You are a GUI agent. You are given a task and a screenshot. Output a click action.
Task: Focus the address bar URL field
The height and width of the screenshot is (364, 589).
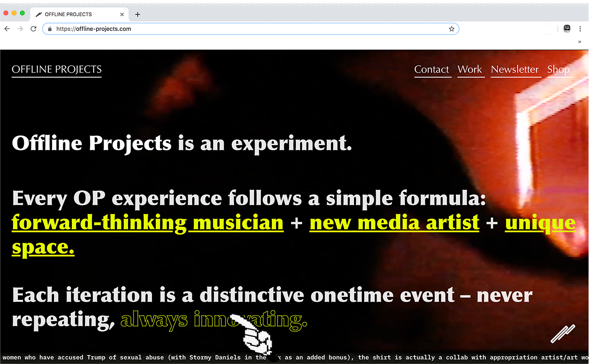(x=249, y=29)
